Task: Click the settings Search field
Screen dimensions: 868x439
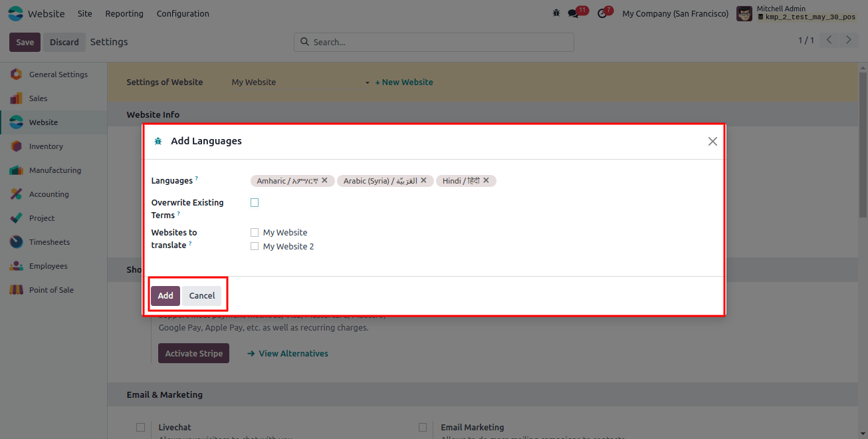Action: [x=434, y=42]
